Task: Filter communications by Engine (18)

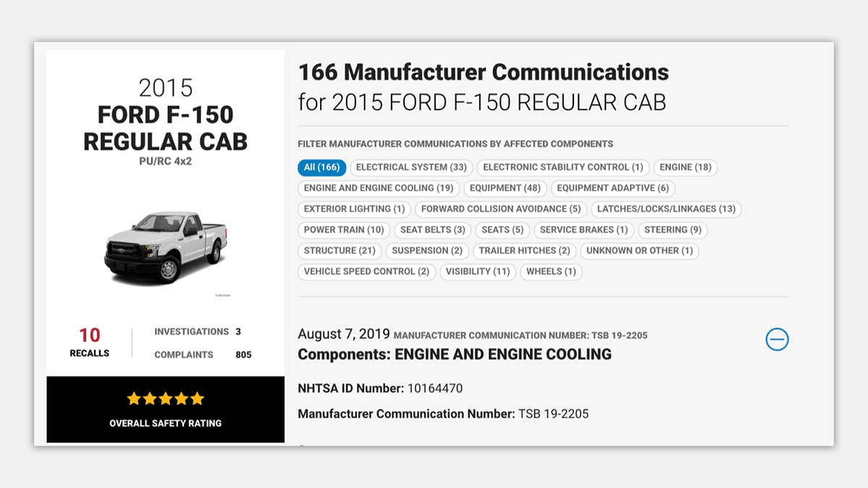Action: click(x=685, y=167)
